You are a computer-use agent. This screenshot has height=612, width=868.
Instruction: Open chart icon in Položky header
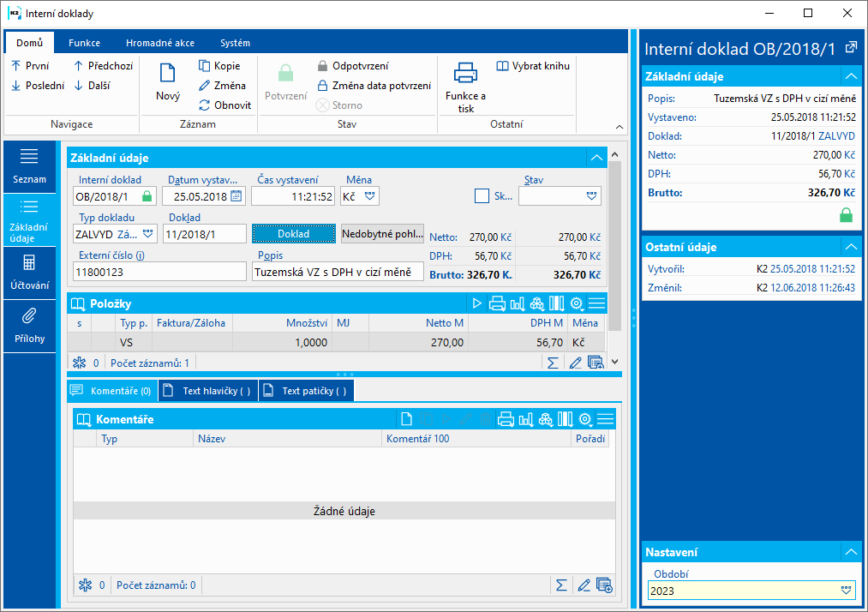[x=517, y=303]
